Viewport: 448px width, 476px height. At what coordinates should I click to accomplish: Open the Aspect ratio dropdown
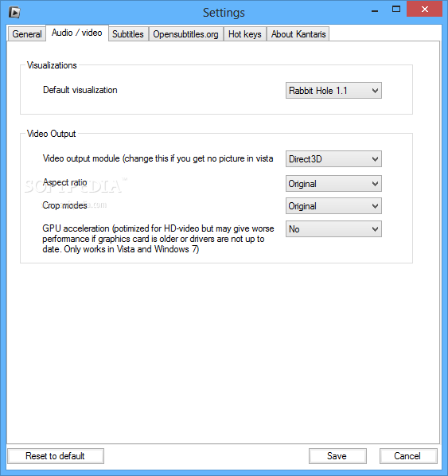coord(333,184)
